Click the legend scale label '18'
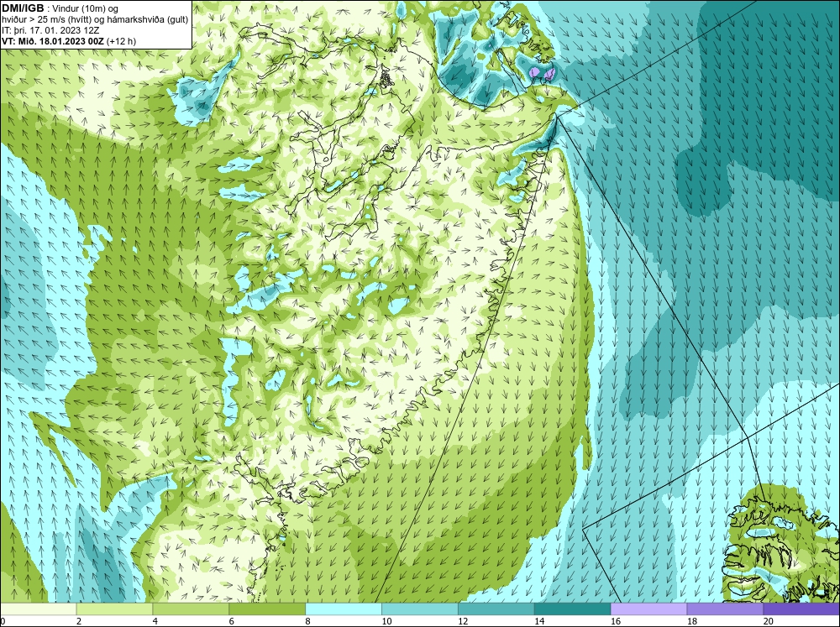Viewport: 840px width, 627px height. tap(692, 621)
